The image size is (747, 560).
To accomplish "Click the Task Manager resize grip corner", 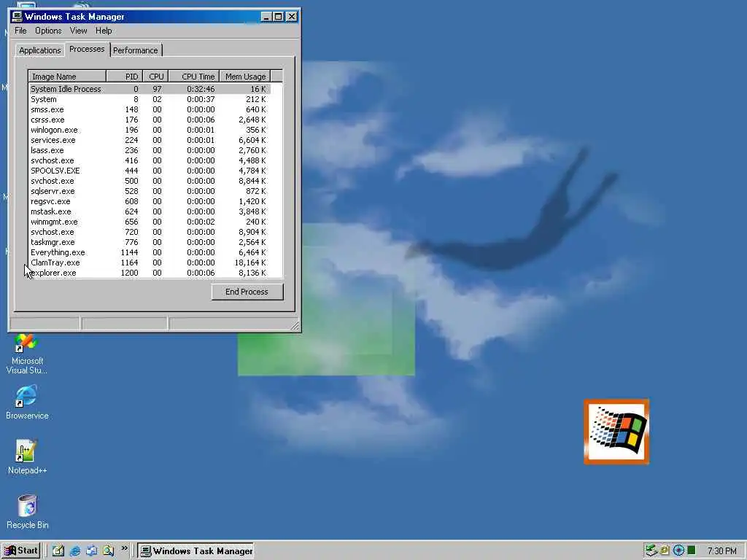I will [x=295, y=326].
